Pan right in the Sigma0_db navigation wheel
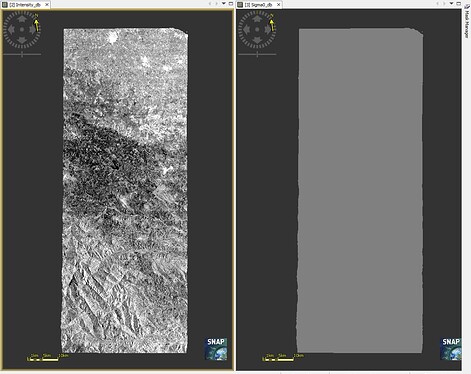The height and width of the screenshot is (374, 471). (268, 30)
